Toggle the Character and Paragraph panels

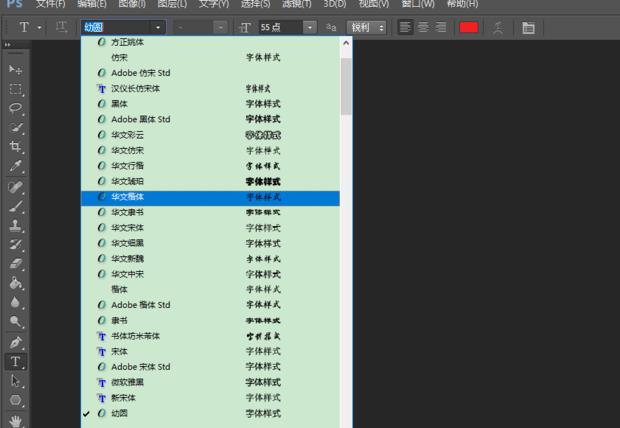coord(528,28)
